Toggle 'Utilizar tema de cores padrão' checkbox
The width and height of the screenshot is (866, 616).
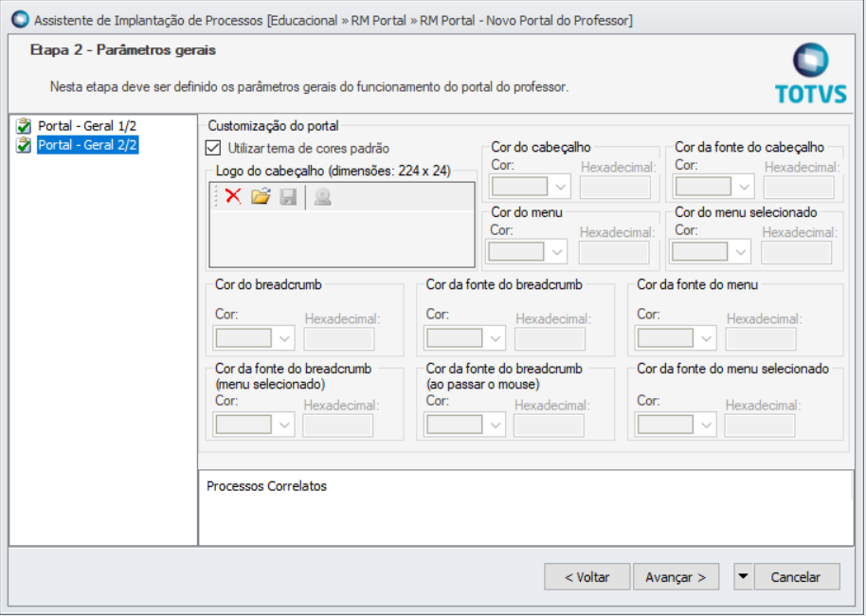(213, 148)
